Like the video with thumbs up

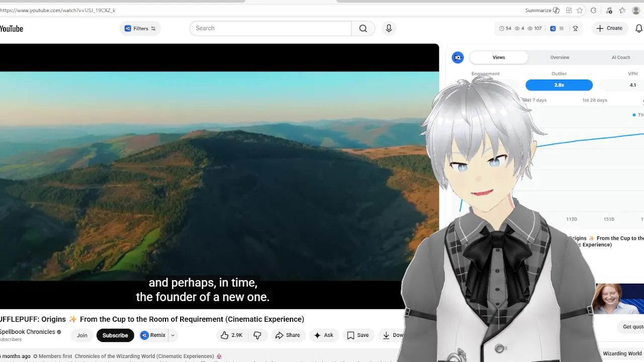click(231, 335)
